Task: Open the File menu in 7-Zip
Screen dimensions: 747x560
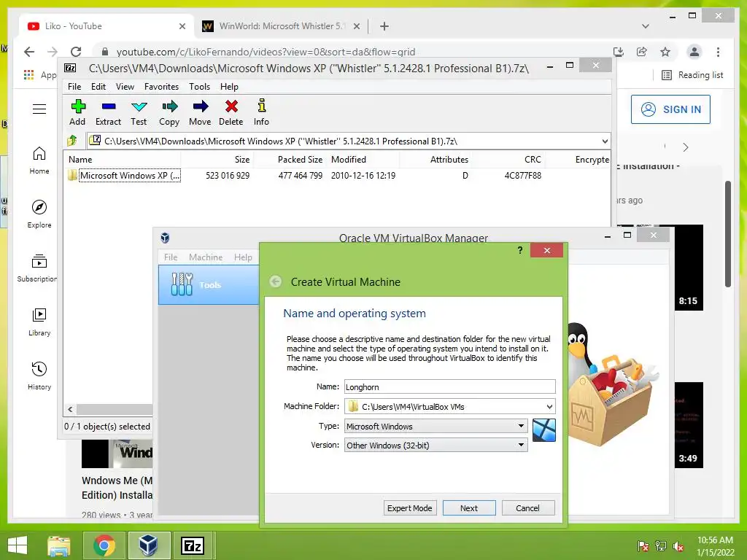Action: click(x=74, y=87)
